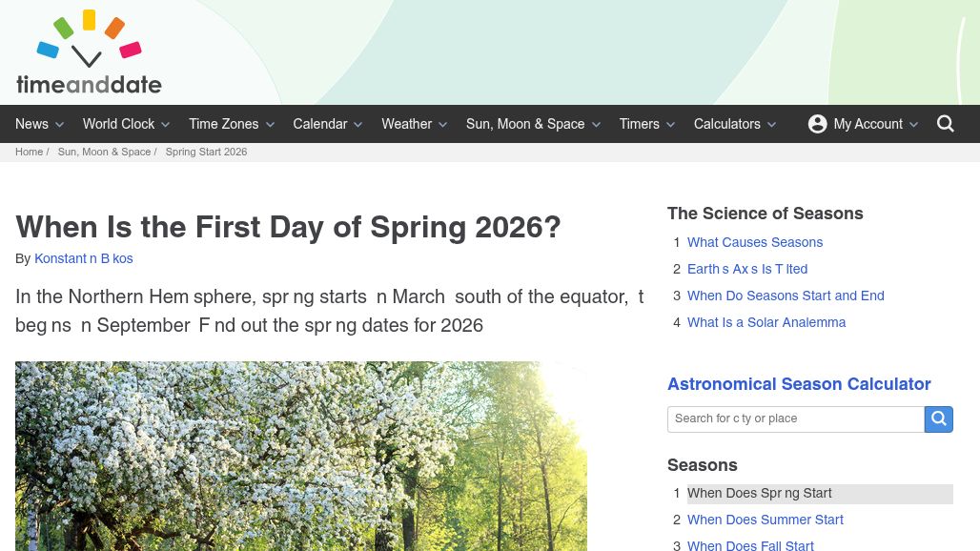The width and height of the screenshot is (980, 551).
Task: Click the timeanddate logo
Action: pyautogui.click(x=89, y=52)
